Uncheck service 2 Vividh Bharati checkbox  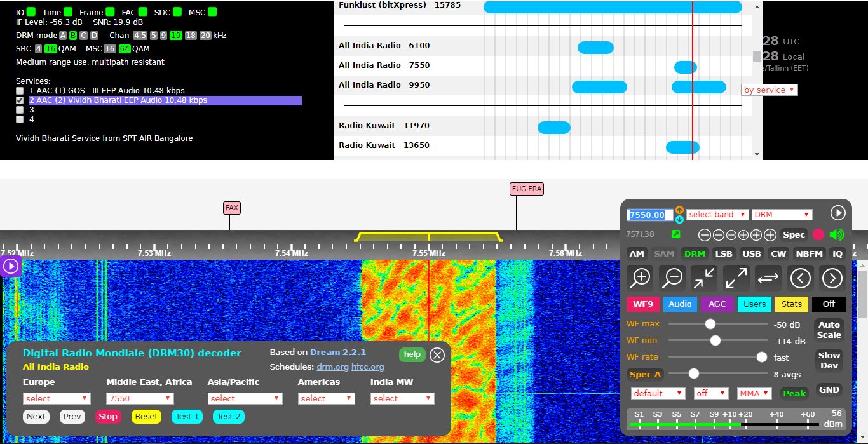(20, 100)
